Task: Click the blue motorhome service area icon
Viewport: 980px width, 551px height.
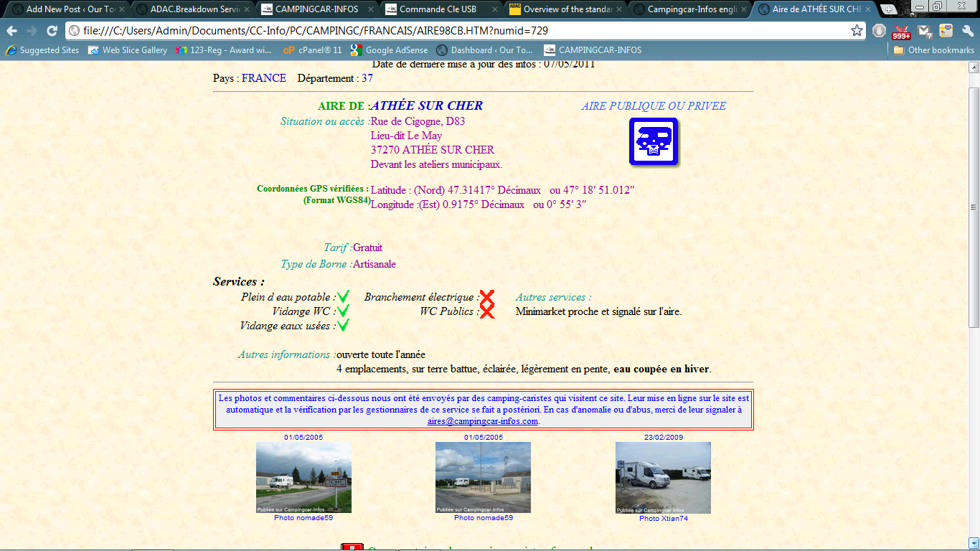Action: 654,141
